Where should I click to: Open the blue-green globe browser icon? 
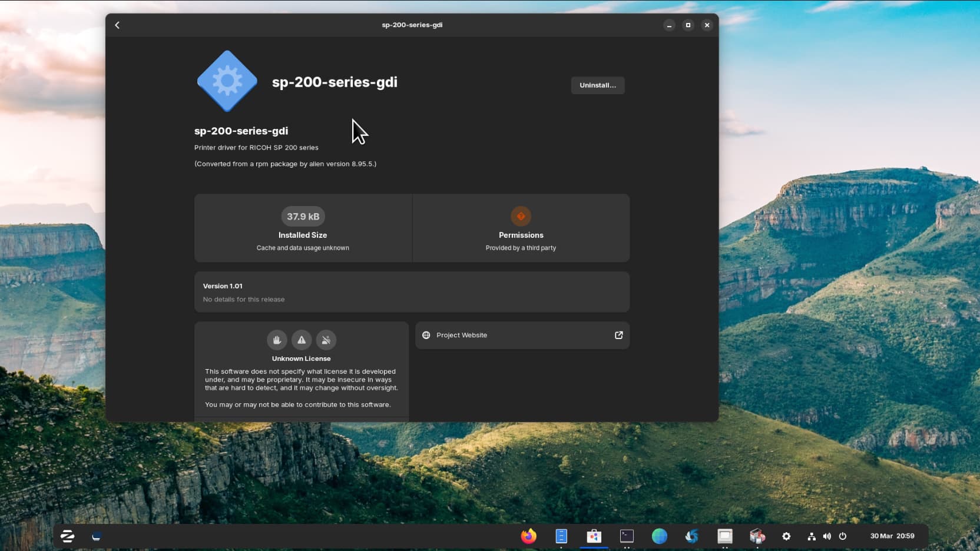click(660, 536)
